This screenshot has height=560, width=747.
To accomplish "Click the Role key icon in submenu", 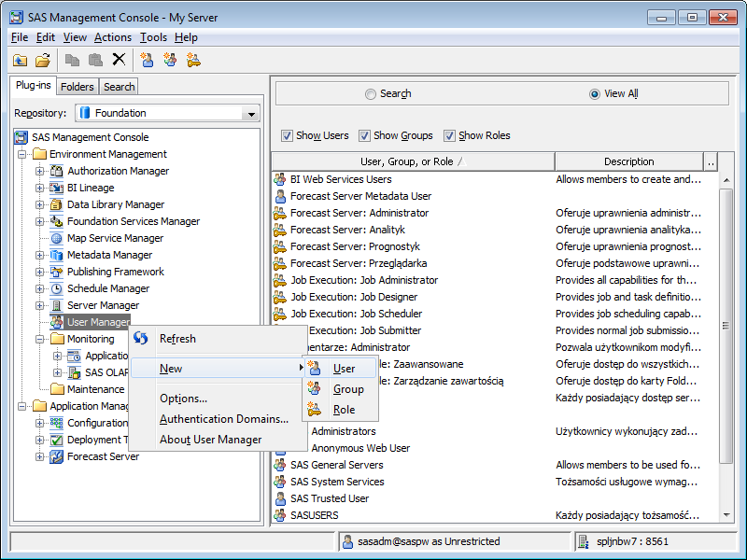I will coord(315,409).
